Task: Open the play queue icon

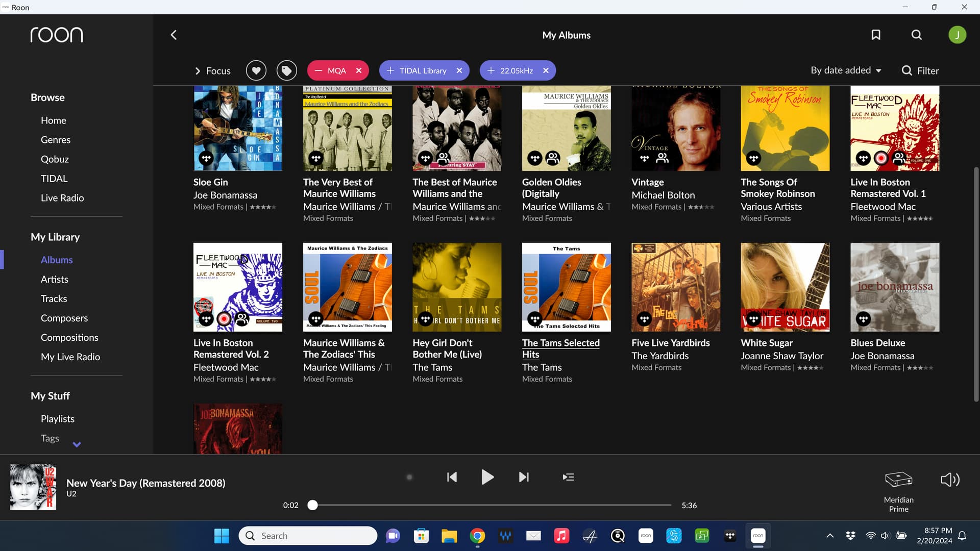Action: [568, 477]
